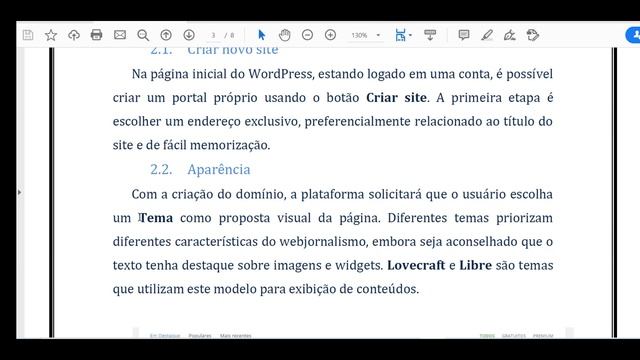640x360 pixels.
Task: Expand the fit page options arrow
Action: tap(410, 35)
